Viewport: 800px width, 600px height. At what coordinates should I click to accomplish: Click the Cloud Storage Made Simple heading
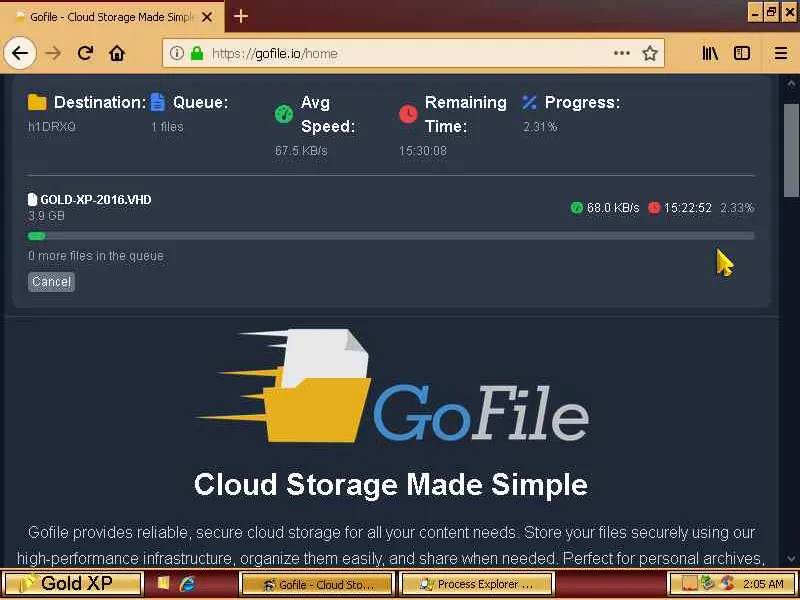click(x=391, y=484)
